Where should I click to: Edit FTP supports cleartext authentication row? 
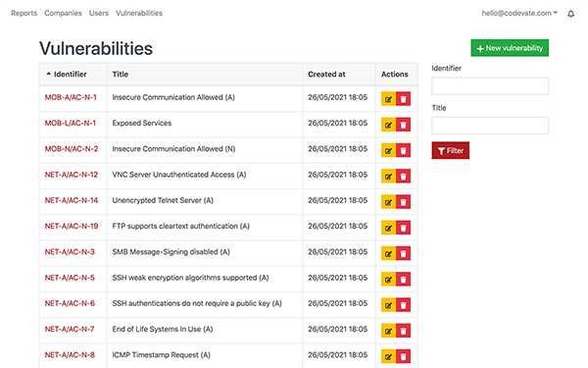tap(388, 228)
